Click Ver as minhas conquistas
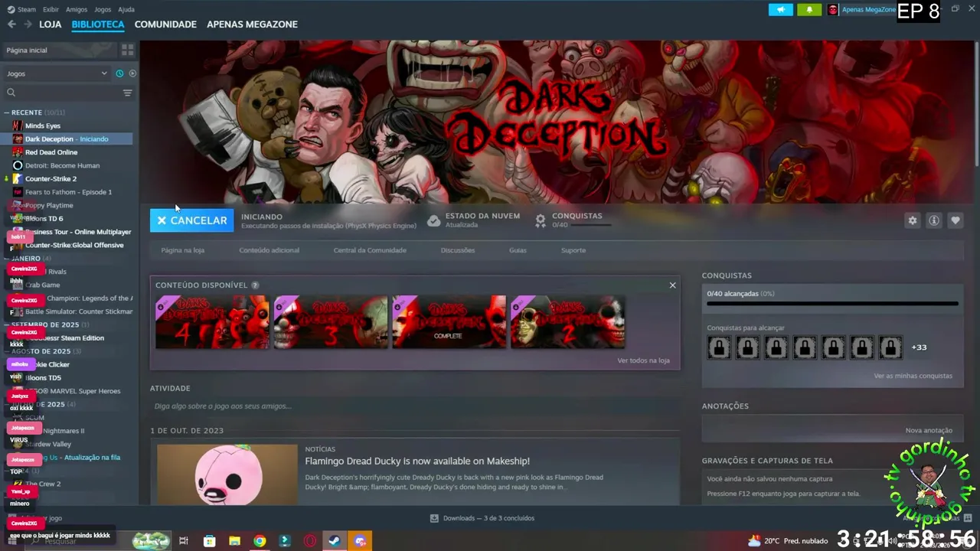This screenshot has height=551, width=980. pyautogui.click(x=913, y=376)
